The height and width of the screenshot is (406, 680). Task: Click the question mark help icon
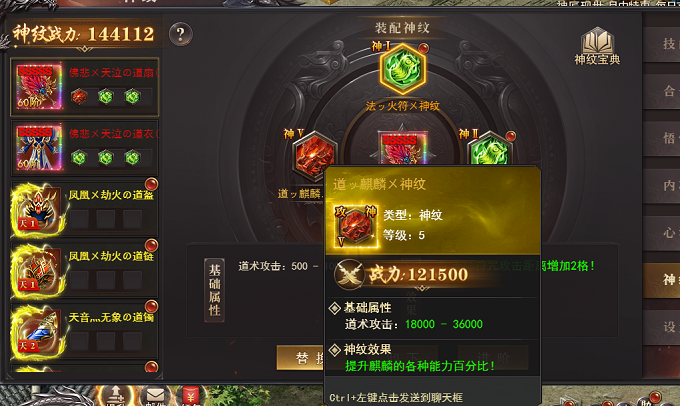click(x=180, y=34)
